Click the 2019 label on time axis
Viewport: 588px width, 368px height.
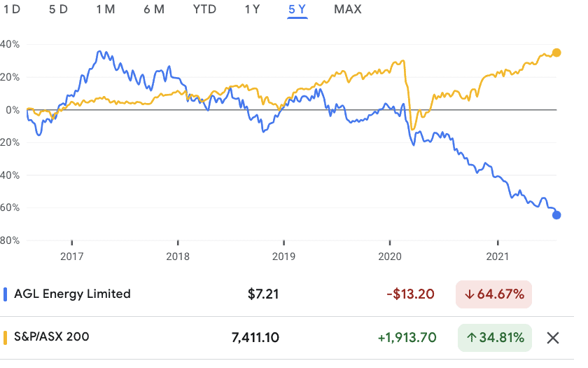tap(284, 257)
